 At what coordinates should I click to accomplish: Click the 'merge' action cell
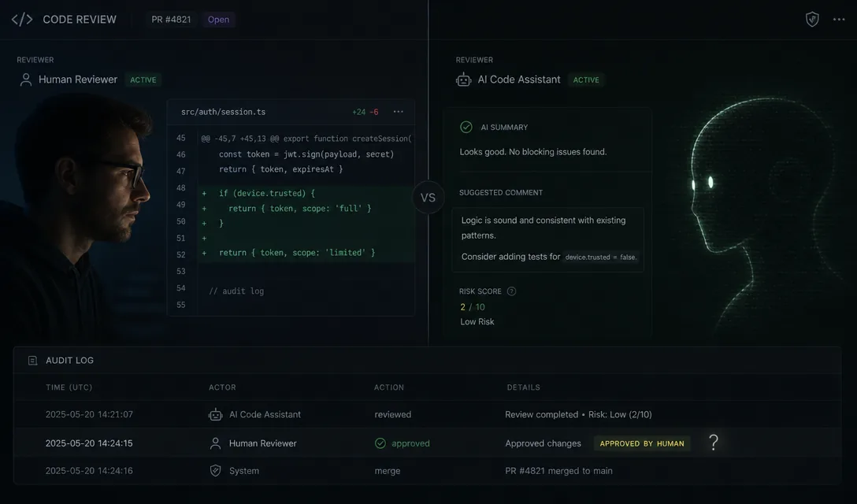[388, 471]
